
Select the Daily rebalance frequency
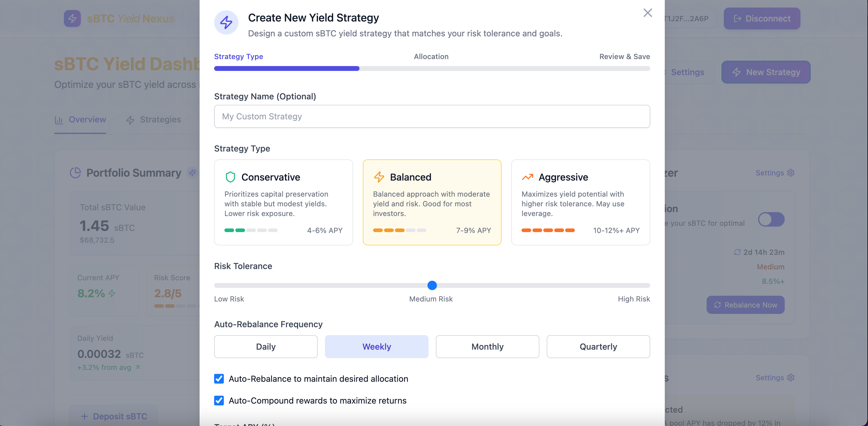(x=266, y=346)
